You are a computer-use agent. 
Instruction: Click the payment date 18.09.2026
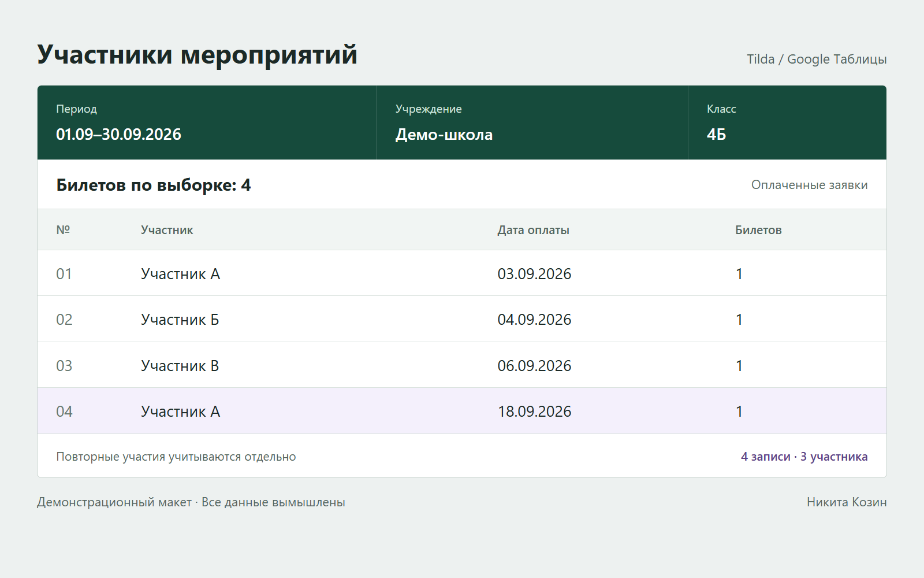534,412
